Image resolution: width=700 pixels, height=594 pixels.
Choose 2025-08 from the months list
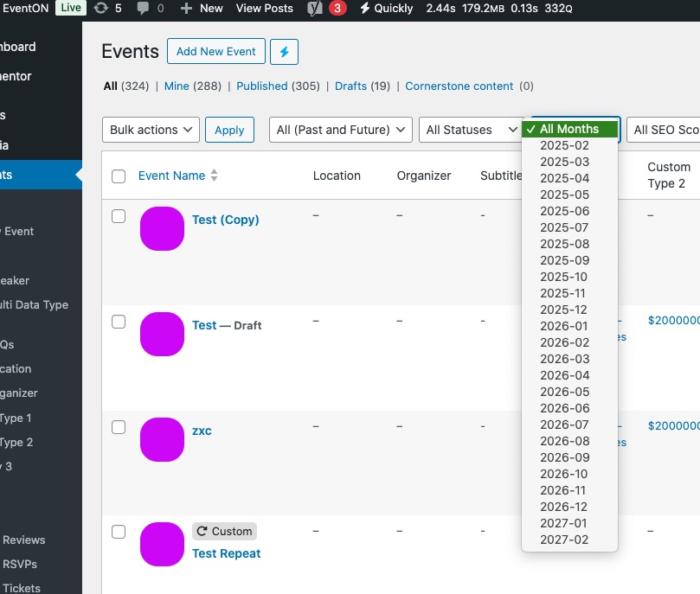pos(564,244)
